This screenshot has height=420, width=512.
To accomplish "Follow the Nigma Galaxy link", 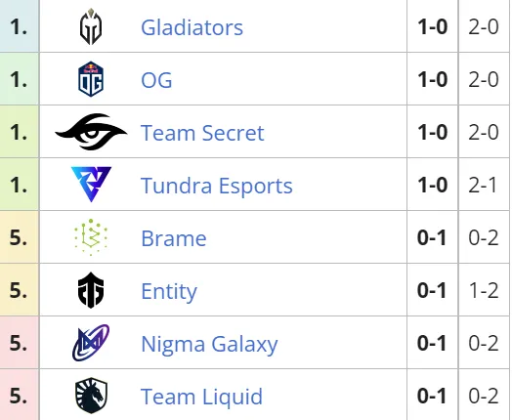I will click(x=209, y=345).
